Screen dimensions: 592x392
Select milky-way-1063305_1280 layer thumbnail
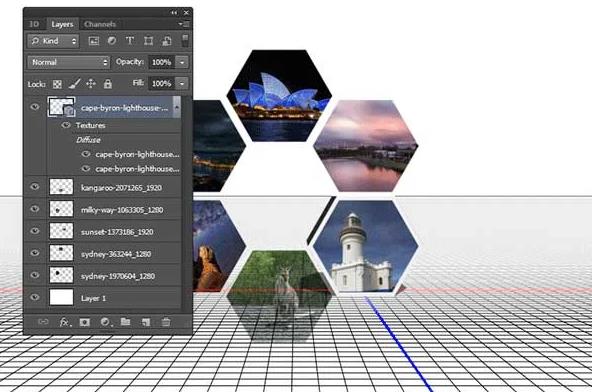[62, 209]
